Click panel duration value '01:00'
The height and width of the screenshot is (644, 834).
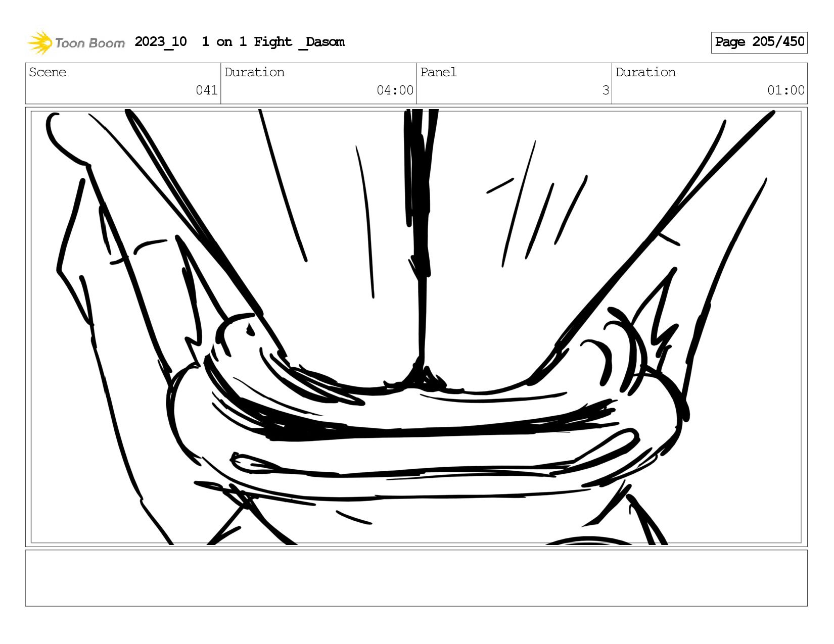[x=786, y=90]
